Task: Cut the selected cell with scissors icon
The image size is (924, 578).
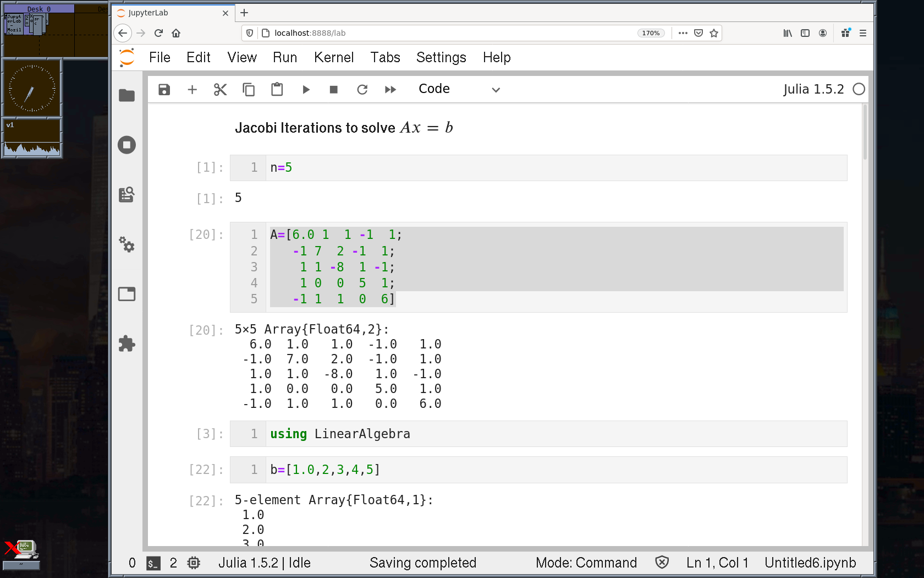Action: (220, 89)
